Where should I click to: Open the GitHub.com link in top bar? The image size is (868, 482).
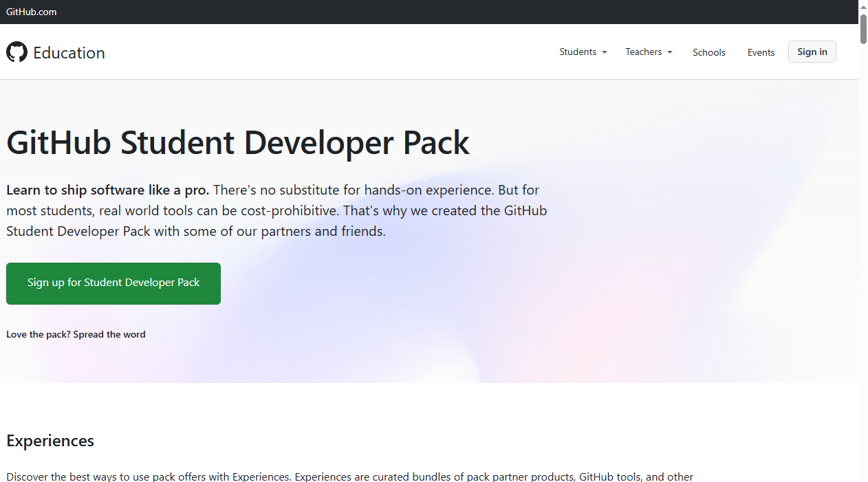pyautogui.click(x=32, y=12)
